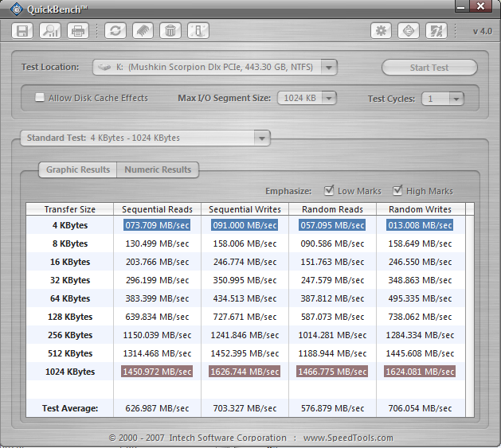The width and height of the screenshot is (501, 448).
Task: Click the printer icon in toolbar
Action: (x=78, y=31)
